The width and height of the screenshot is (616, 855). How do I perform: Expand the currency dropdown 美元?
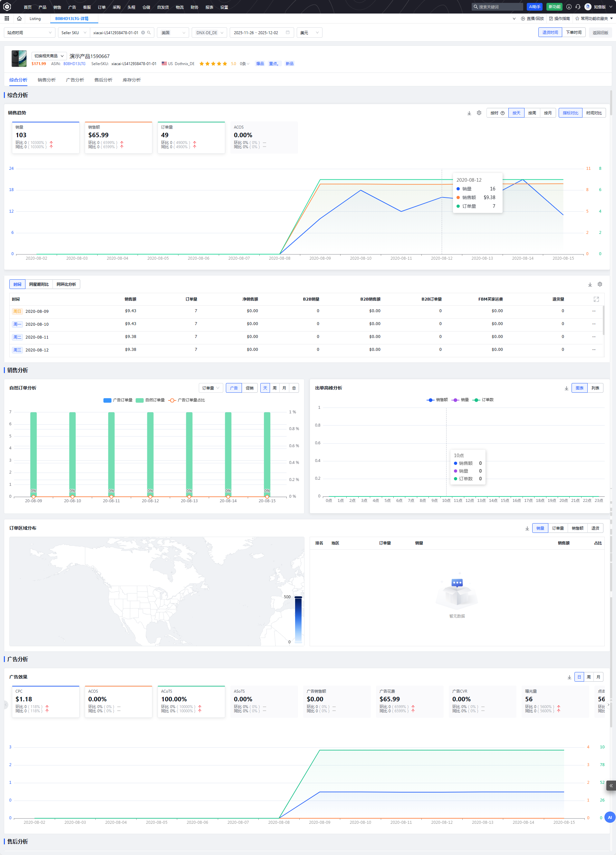pyautogui.click(x=309, y=33)
